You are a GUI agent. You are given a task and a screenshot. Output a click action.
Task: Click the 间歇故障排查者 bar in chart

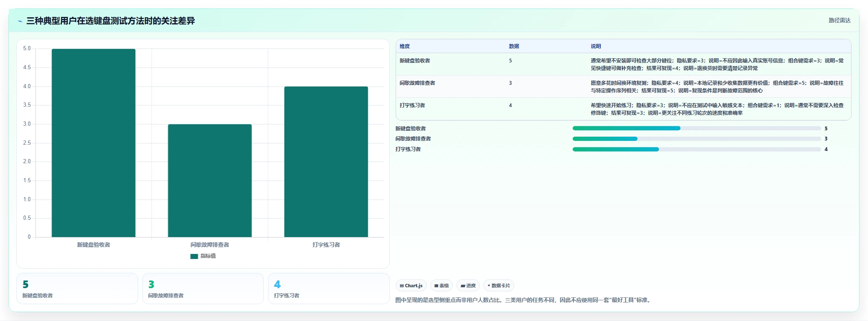point(210,181)
